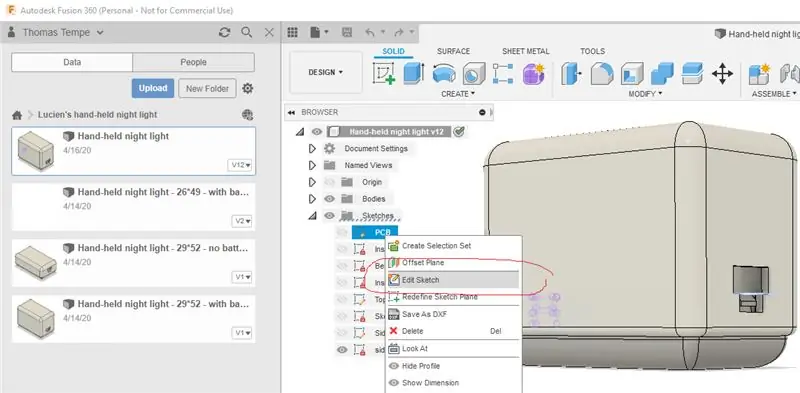Viewport: 800px width, 393px height.
Task: Toggle eye icon of the 'Be' sketch row
Action: click(342, 266)
